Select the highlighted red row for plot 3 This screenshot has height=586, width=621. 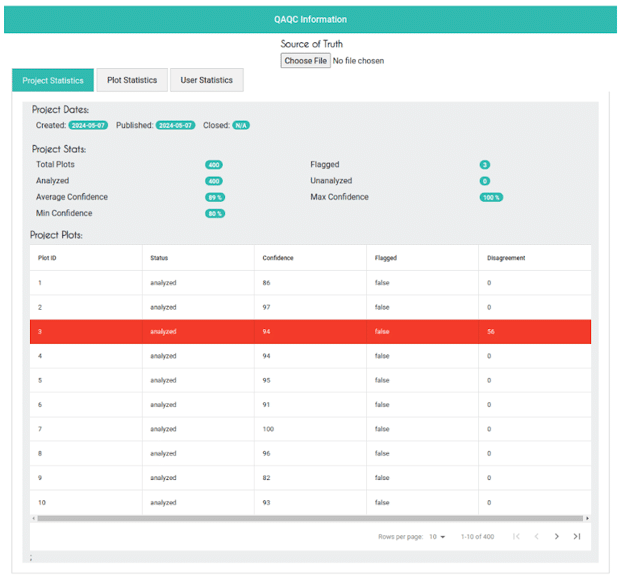(310, 331)
